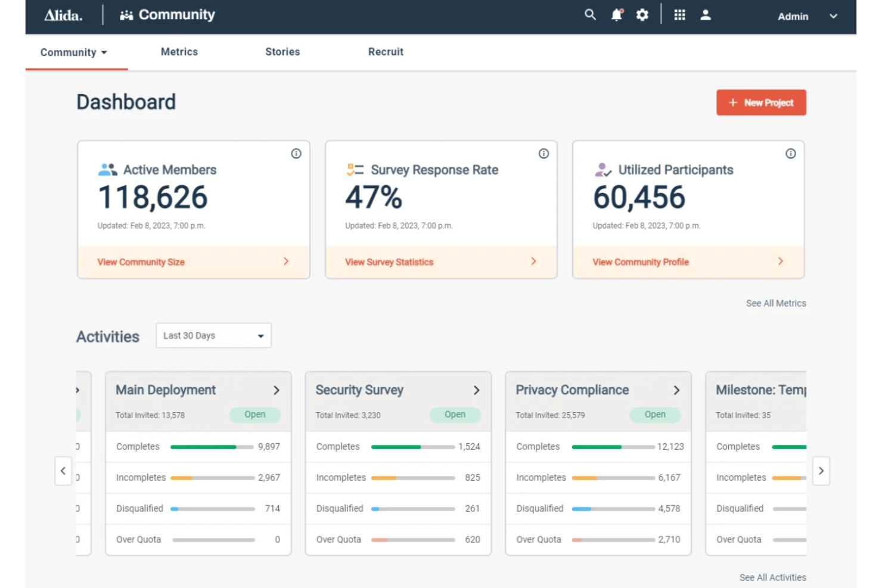The height and width of the screenshot is (588, 882).
Task: Click the right carousel arrow for activities
Action: tap(821, 471)
